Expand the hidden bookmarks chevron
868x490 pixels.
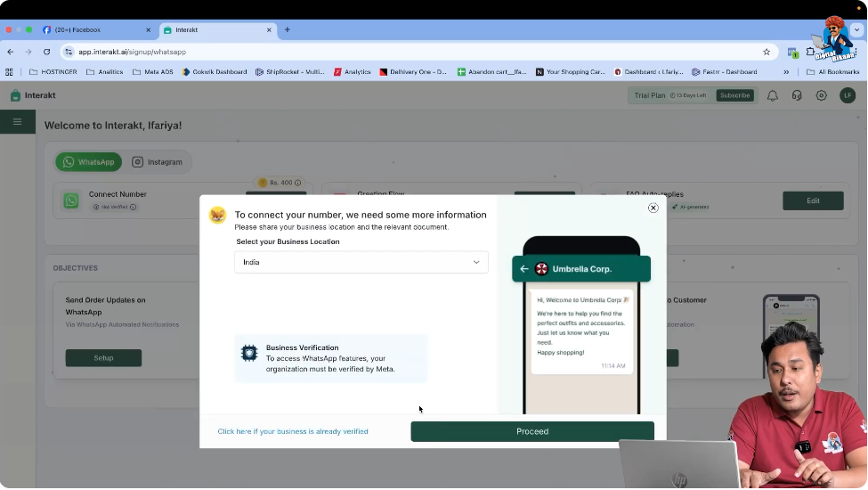point(786,72)
